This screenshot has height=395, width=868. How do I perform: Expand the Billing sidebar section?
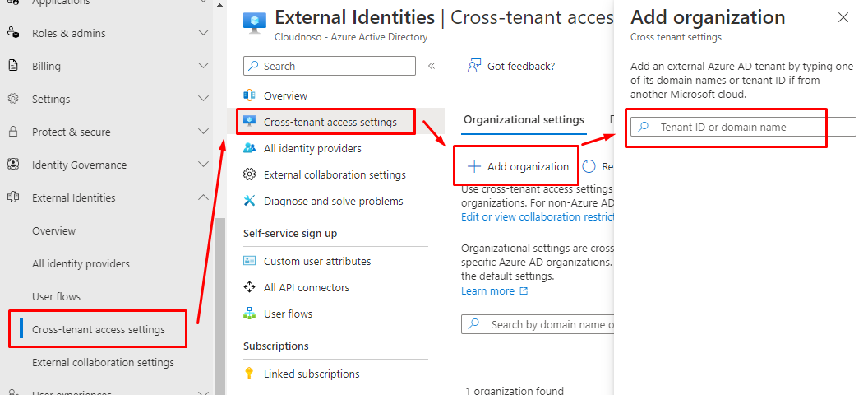(x=204, y=66)
